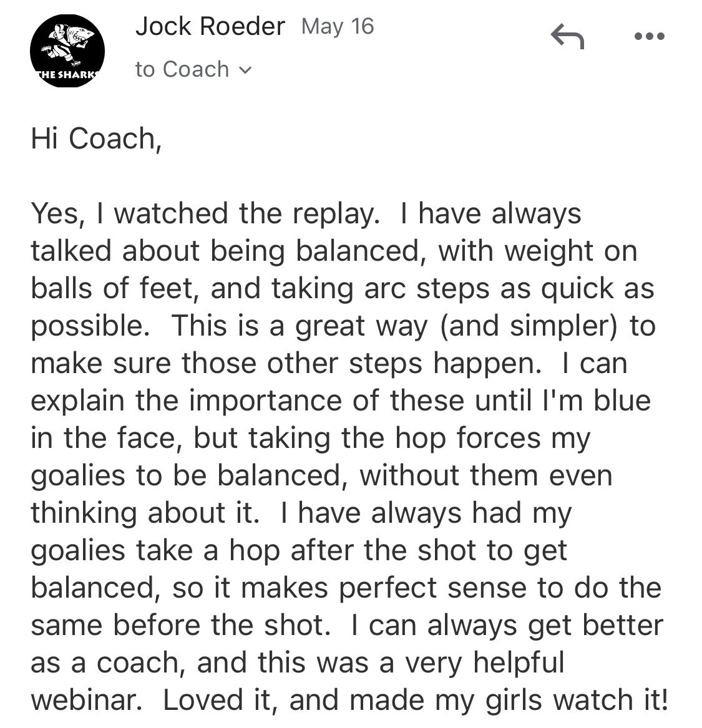
Task: Tap the May 16 date stamp
Action: [x=338, y=26]
